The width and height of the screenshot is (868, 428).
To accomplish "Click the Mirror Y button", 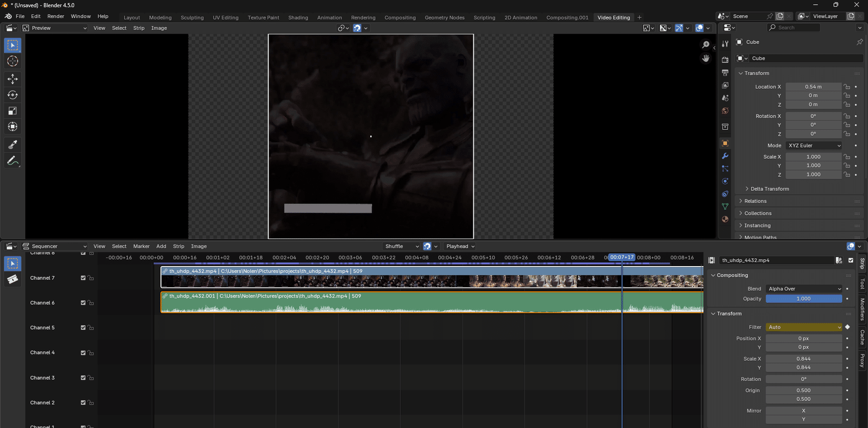I will (x=804, y=420).
